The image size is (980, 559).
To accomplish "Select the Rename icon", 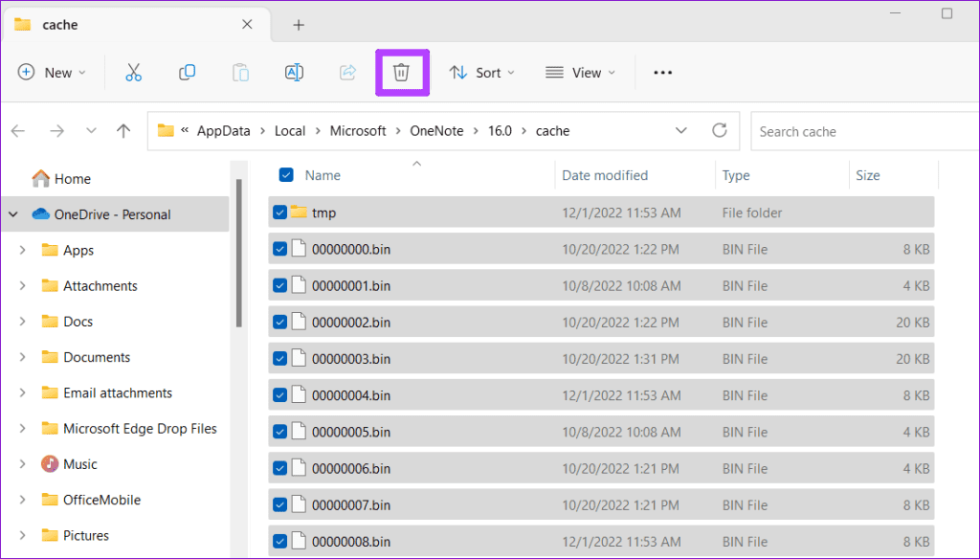I will tap(294, 72).
